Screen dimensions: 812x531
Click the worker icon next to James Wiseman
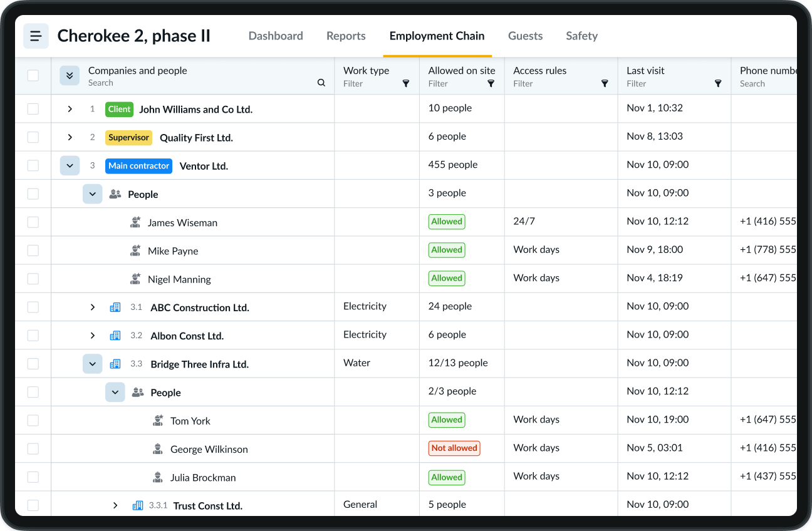pos(135,222)
